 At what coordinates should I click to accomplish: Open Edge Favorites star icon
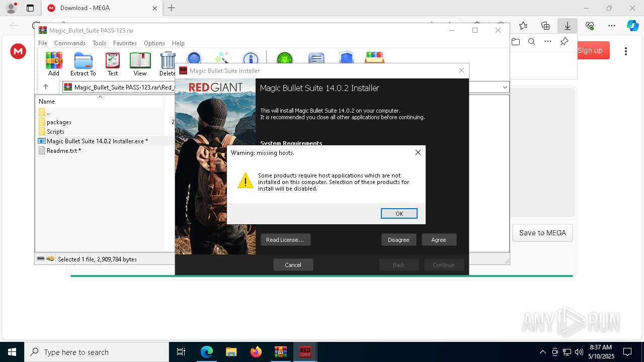click(x=523, y=26)
